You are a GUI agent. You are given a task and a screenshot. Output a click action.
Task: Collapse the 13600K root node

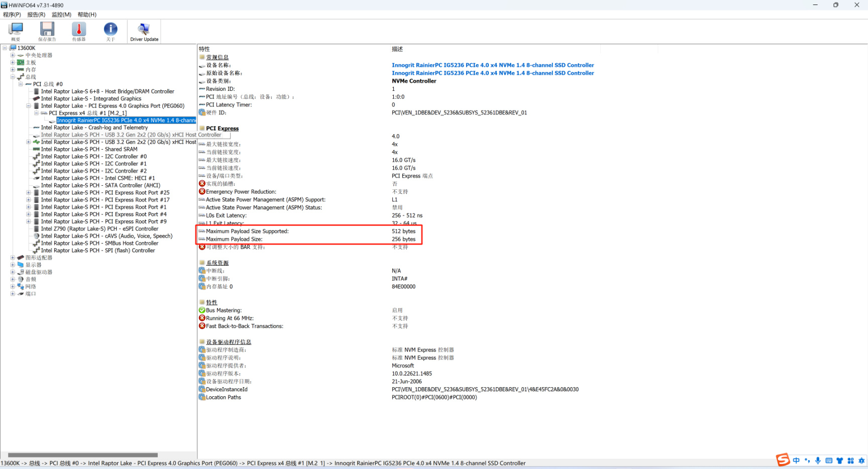pyautogui.click(x=5, y=48)
